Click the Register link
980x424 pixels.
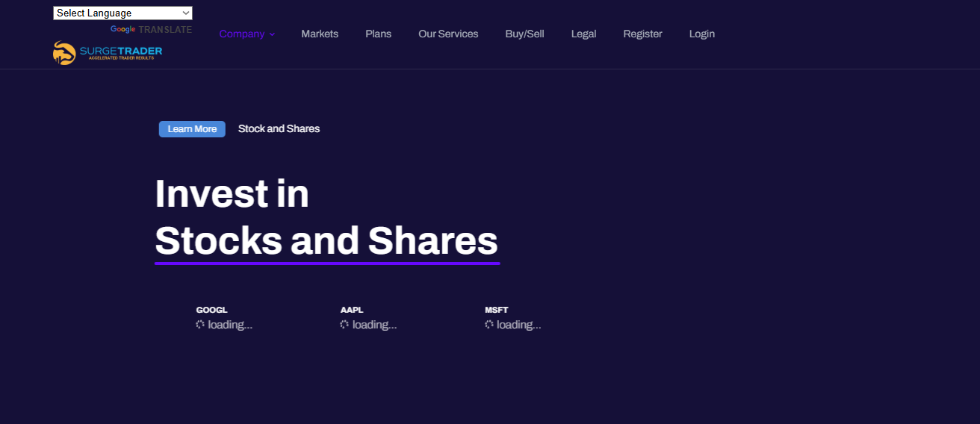tap(642, 34)
